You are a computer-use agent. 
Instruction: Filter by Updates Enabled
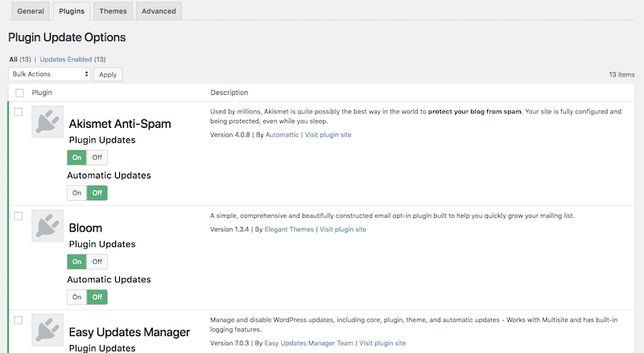(66, 60)
